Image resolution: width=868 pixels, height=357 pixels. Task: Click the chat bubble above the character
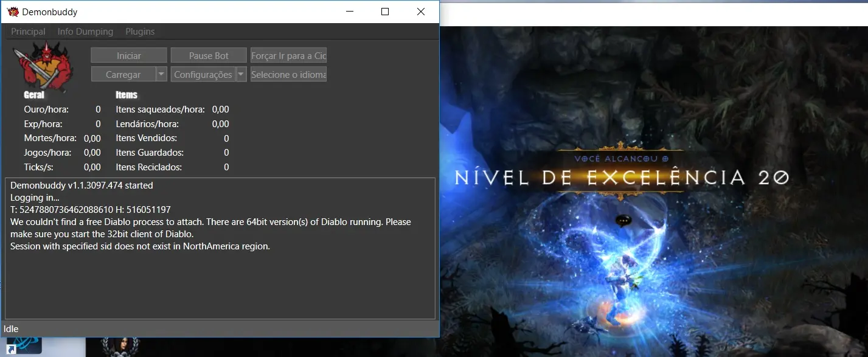[x=621, y=220]
